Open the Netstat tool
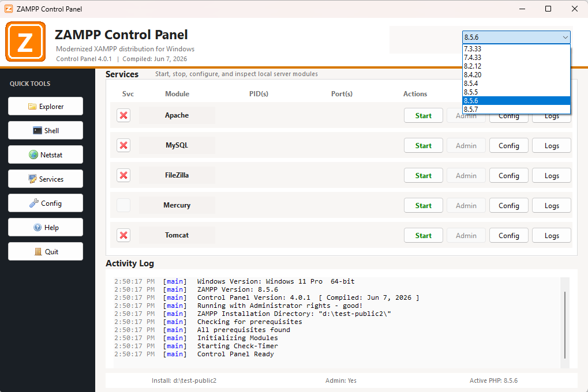The image size is (588, 392). [x=46, y=154]
